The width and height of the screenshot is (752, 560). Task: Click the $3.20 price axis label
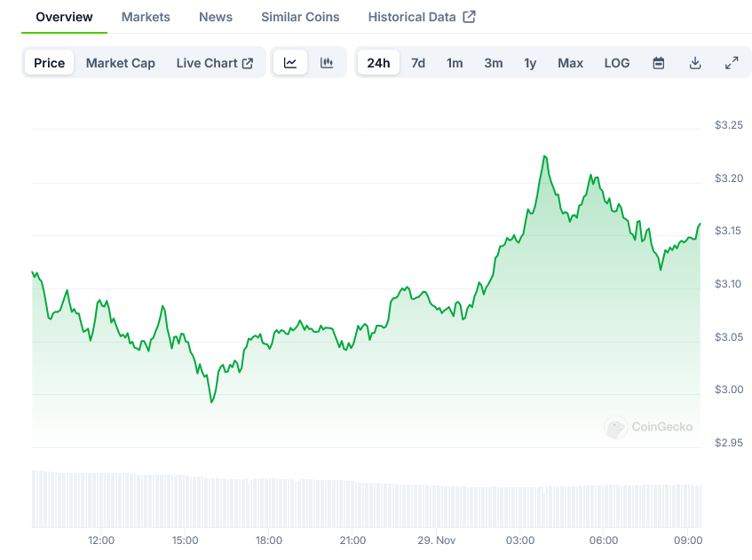(729, 178)
